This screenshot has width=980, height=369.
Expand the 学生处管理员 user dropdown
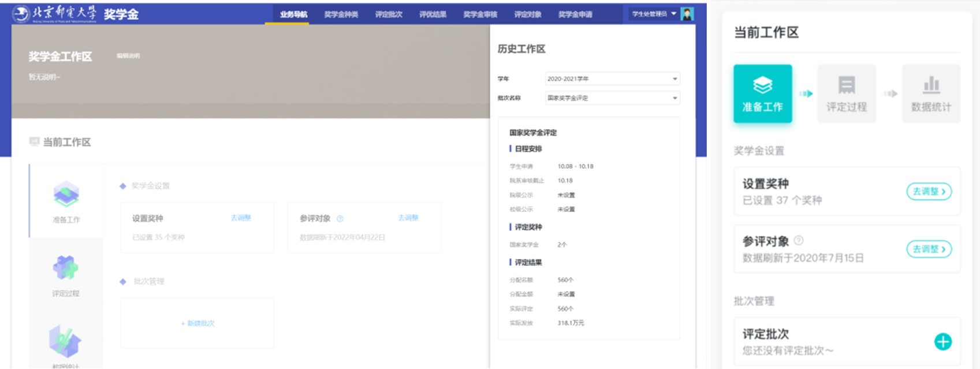coord(654,14)
